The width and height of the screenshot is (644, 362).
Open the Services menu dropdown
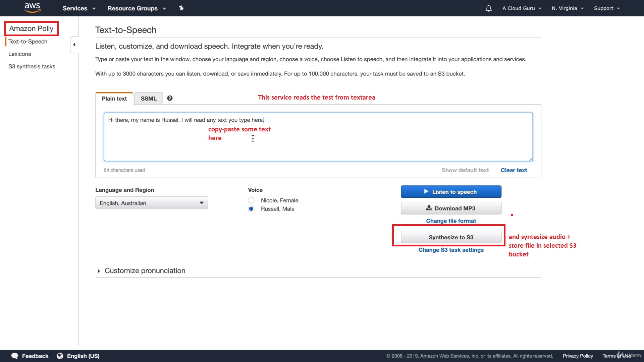point(79,8)
